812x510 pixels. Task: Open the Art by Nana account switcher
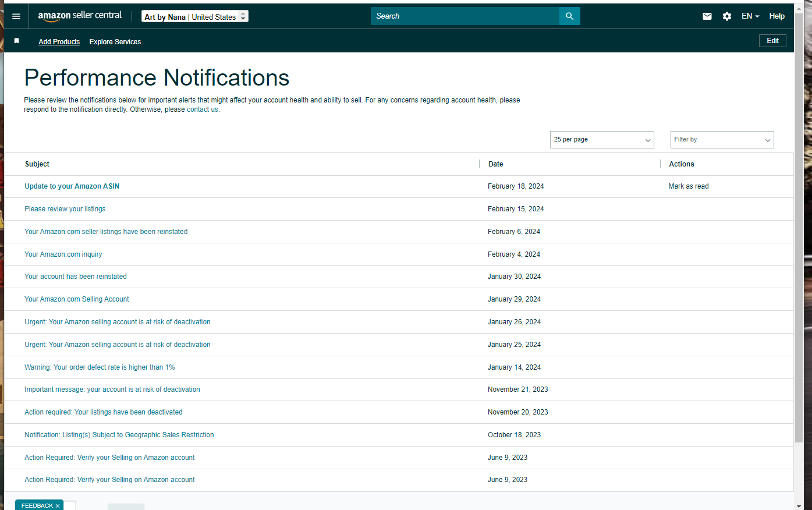coord(195,17)
